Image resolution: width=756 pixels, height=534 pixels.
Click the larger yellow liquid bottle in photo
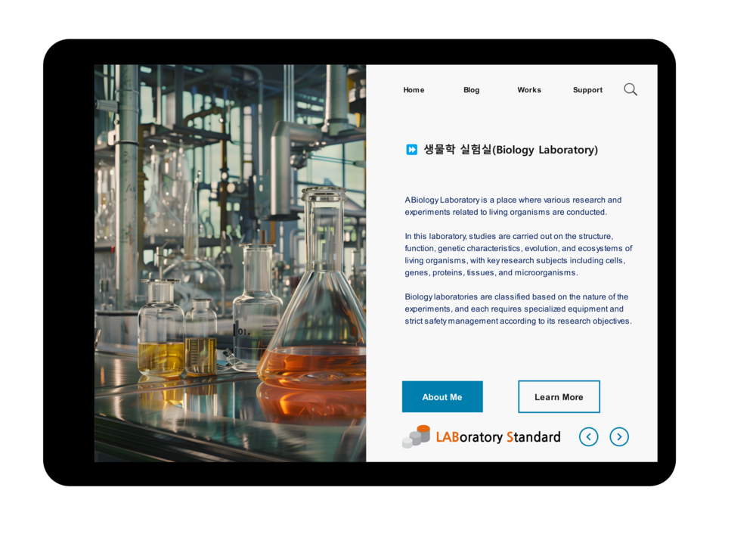point(160,333)
